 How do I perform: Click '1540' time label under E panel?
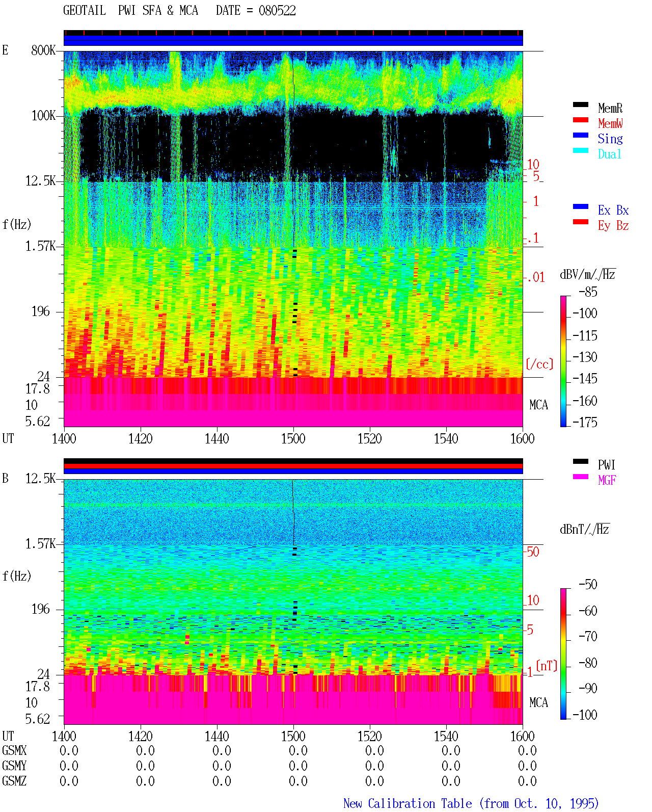(x=446, y=439)
